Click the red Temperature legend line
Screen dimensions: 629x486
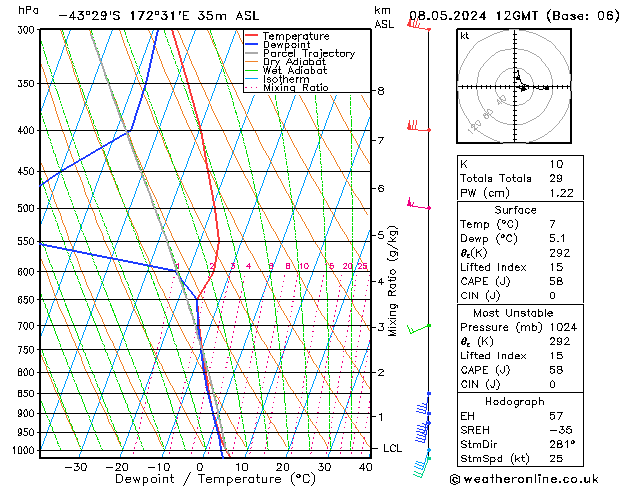tap(252, 36)
